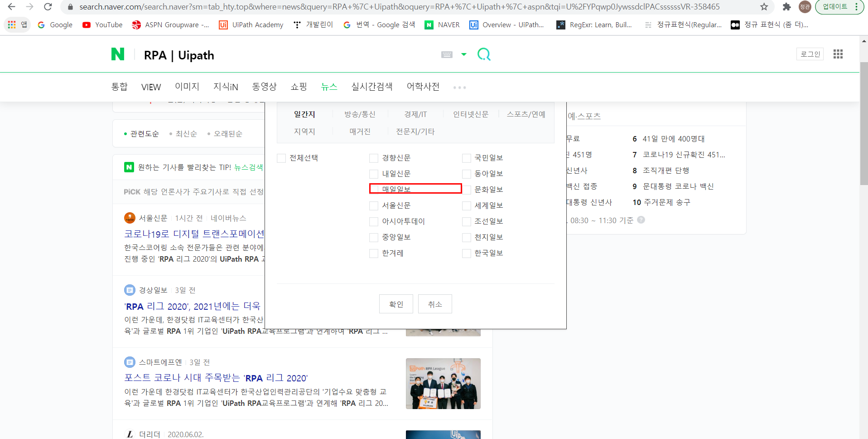This screenshot has width=868, height=439.
Task: Open the ASPN Groupware bookmark
Action: point(170,25)
